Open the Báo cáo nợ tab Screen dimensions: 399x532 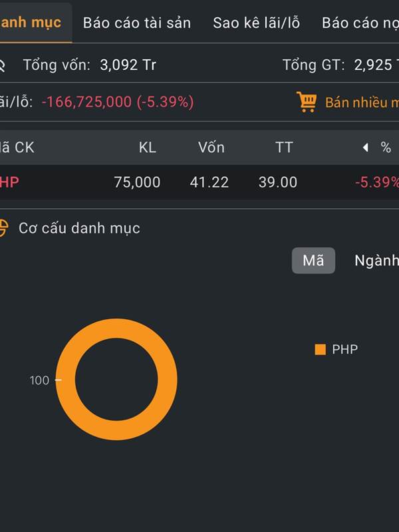[360, 23]
